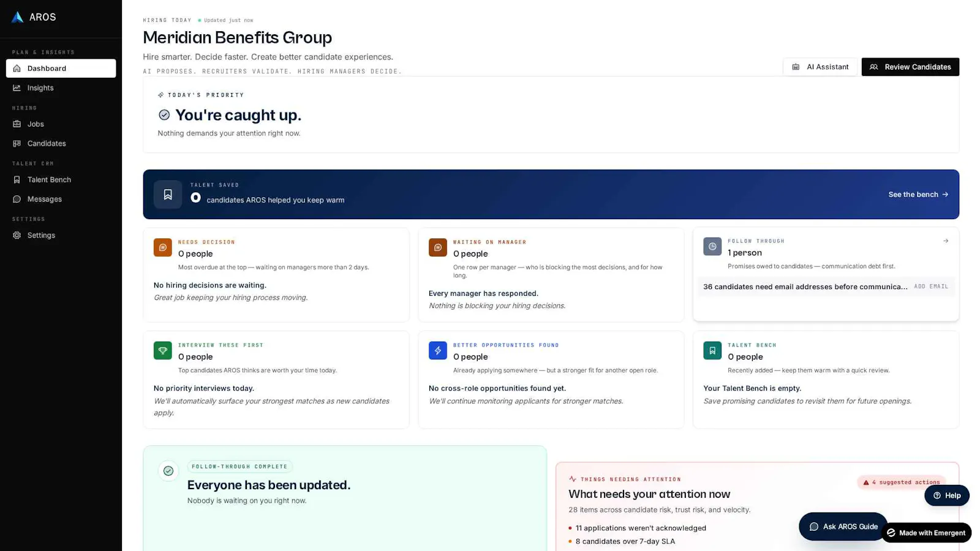Click 'No cross-role opportunities found yet.' text
Screen dimensions: 980x551
coord(497,388)
